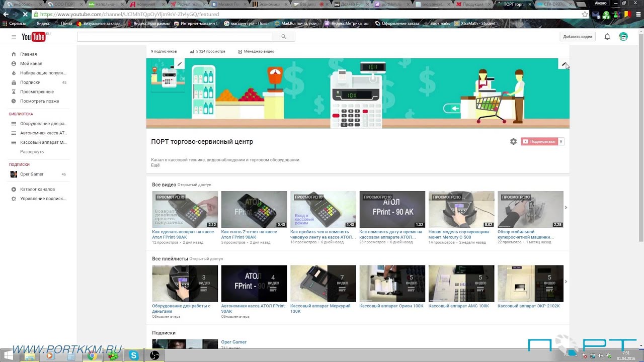644x362 pixels.
Task: Click the Все плейлисты section heading
Action: (x=170, y=258)
